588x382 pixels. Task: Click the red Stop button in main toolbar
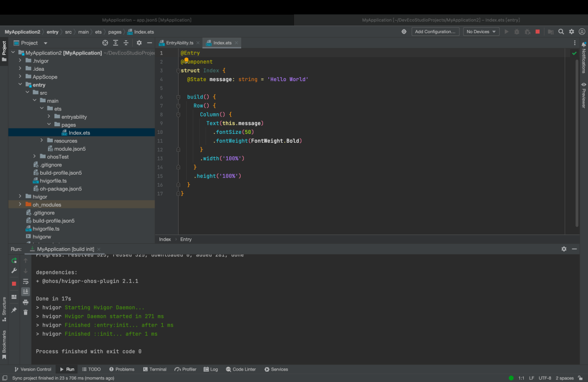tap(537, 32)
